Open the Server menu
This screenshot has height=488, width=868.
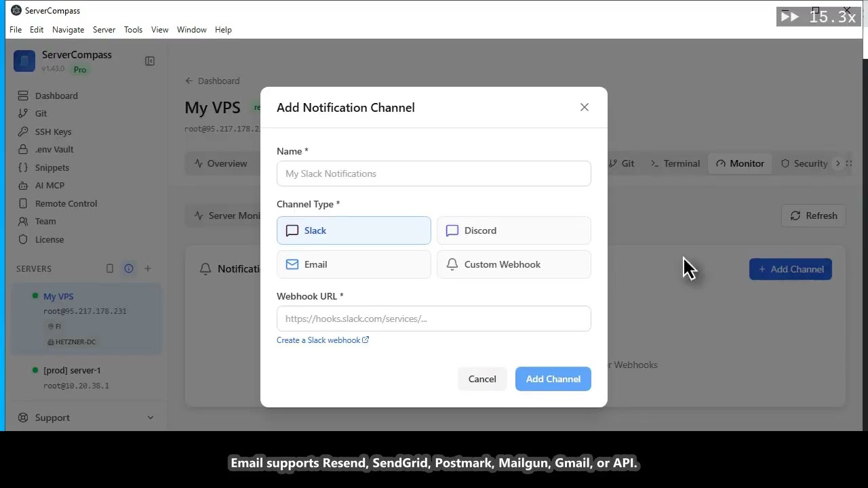pos(104,30)
